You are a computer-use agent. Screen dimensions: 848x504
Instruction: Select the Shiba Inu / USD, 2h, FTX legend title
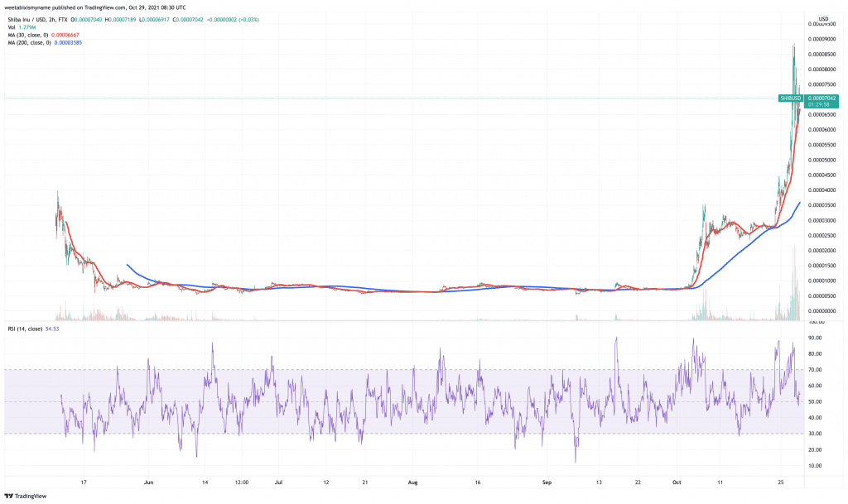pyautogui.click(x=37, y=20)
